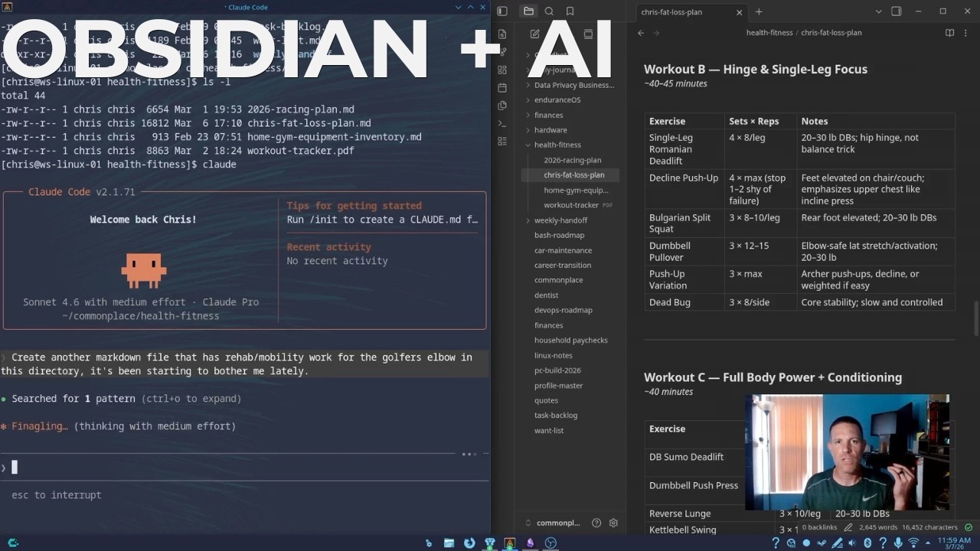Open the 2026-racing-plan note

click(x=571, y=160)
